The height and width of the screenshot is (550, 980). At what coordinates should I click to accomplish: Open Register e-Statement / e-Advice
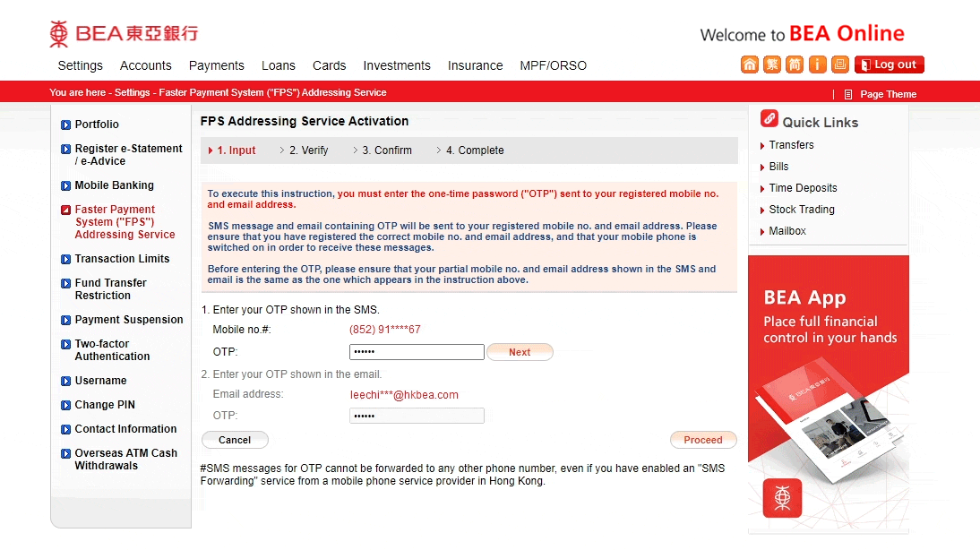point(128,154)
